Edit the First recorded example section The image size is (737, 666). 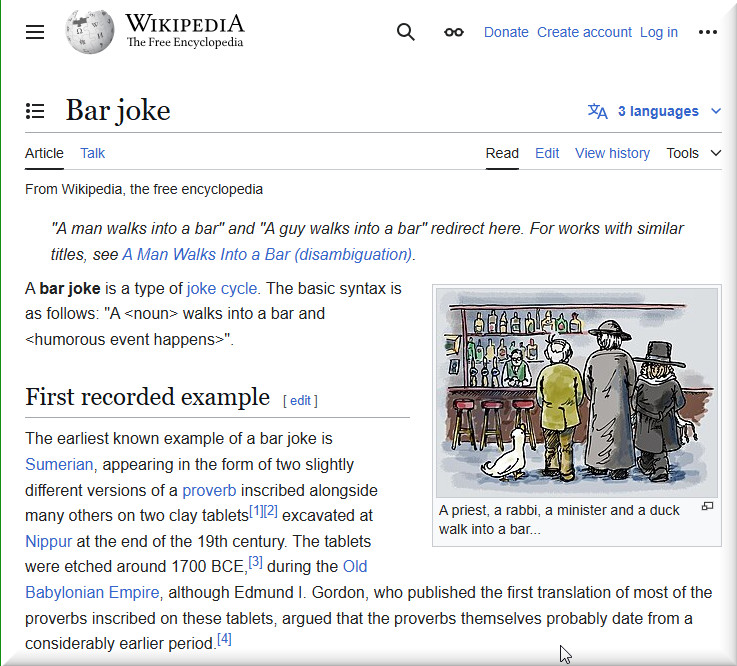(300, 400)
